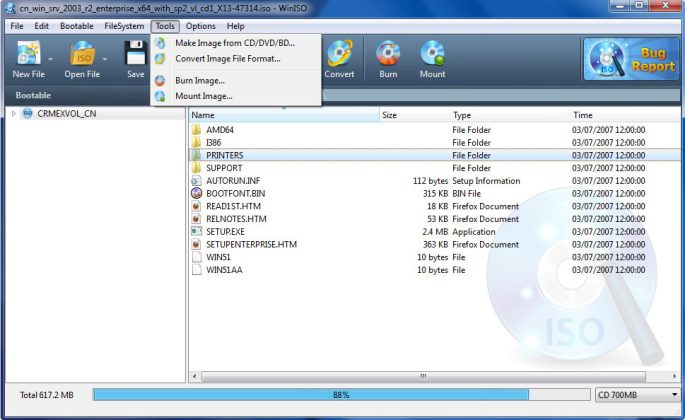
Task: Click the CRMEXVOL_CN ISO disc icon
Action: (28, 114)
